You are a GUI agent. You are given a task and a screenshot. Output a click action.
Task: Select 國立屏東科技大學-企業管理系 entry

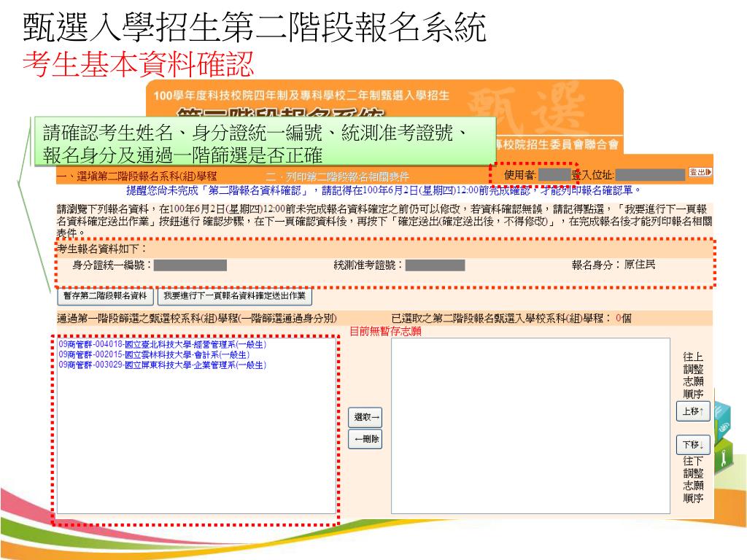point(163,365)
